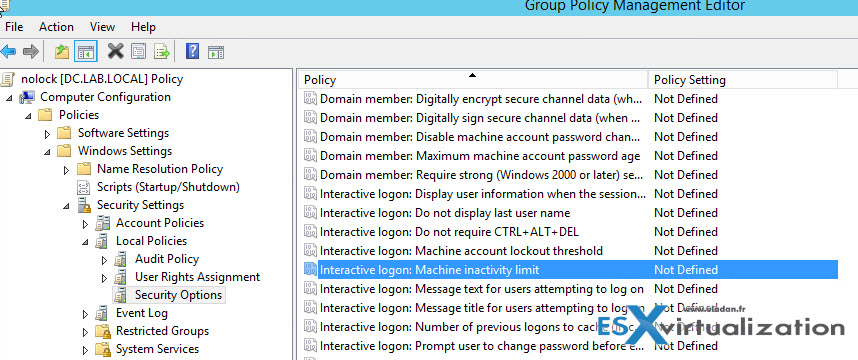Click the Account Policies node icon
858x360 pixels.
[x=102, y=223]
